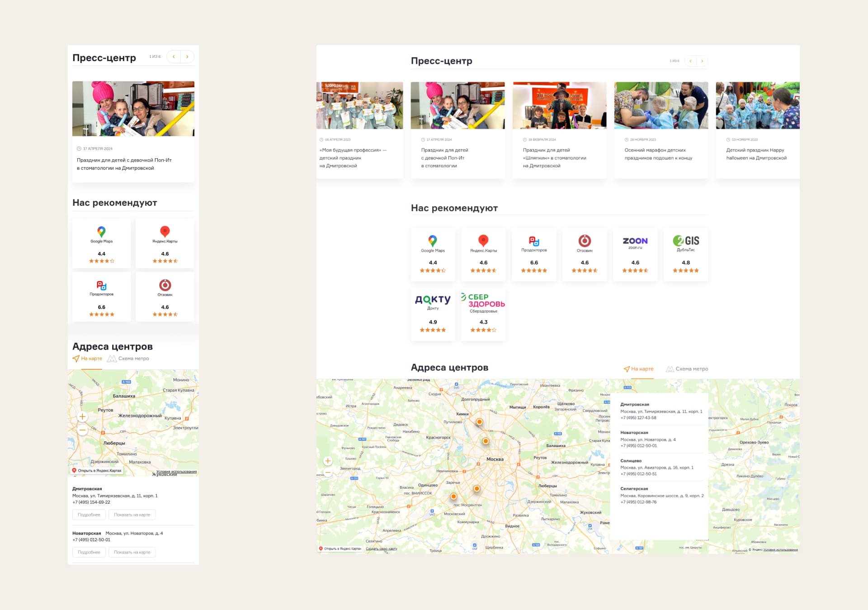This screenshot has height=610, width=868.
Task: Select На карте tab in mobile view
Action: click(88, 359)
